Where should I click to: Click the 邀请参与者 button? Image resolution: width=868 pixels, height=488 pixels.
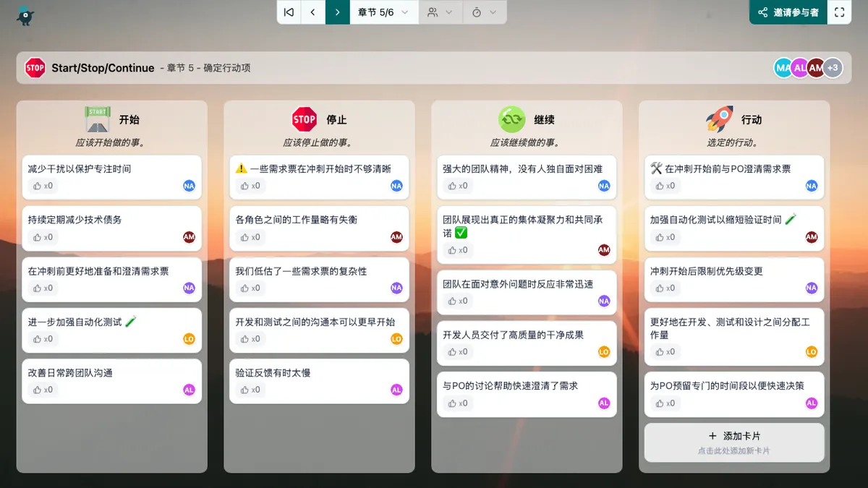788,12
